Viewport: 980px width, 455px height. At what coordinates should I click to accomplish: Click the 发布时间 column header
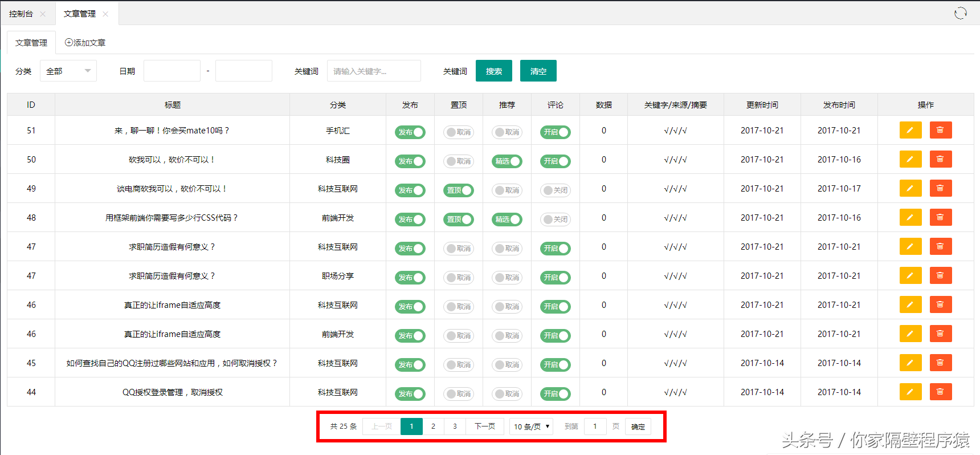pos(839,105)
